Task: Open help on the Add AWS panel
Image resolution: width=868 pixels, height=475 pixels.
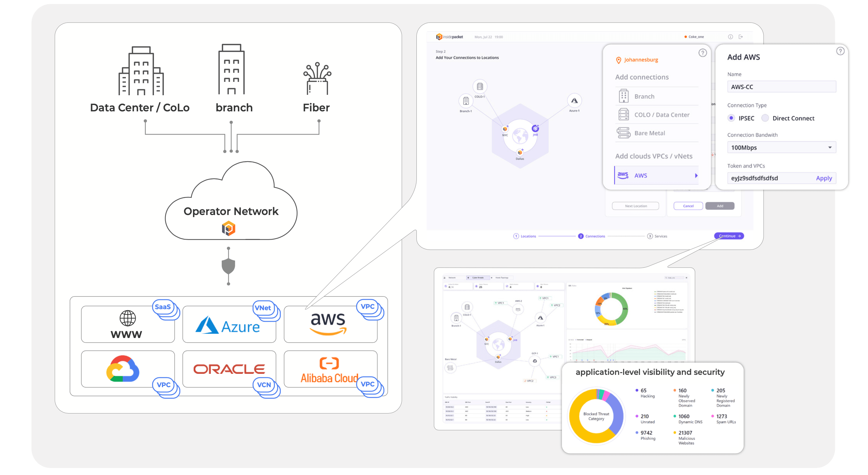Action: 840,51
